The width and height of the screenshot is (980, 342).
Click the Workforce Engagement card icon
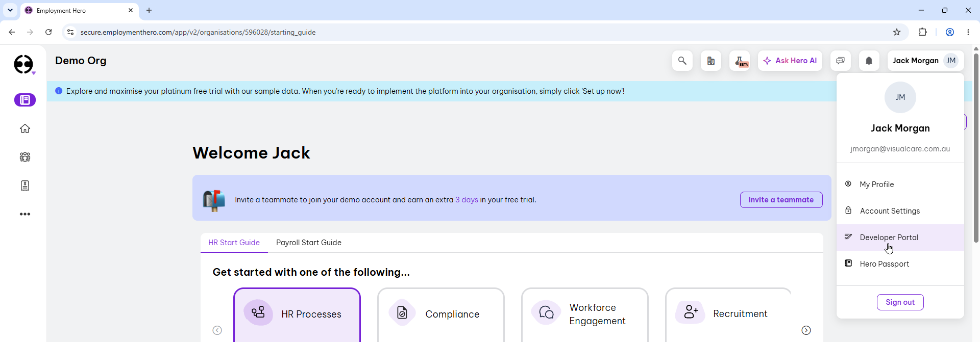[546, 312]
